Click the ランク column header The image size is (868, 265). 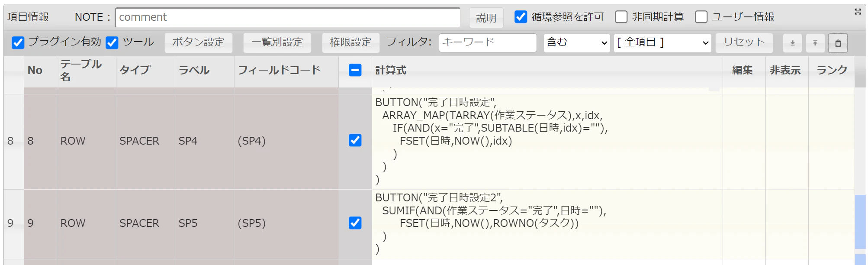pyautogui.click(x=831, y=72)
